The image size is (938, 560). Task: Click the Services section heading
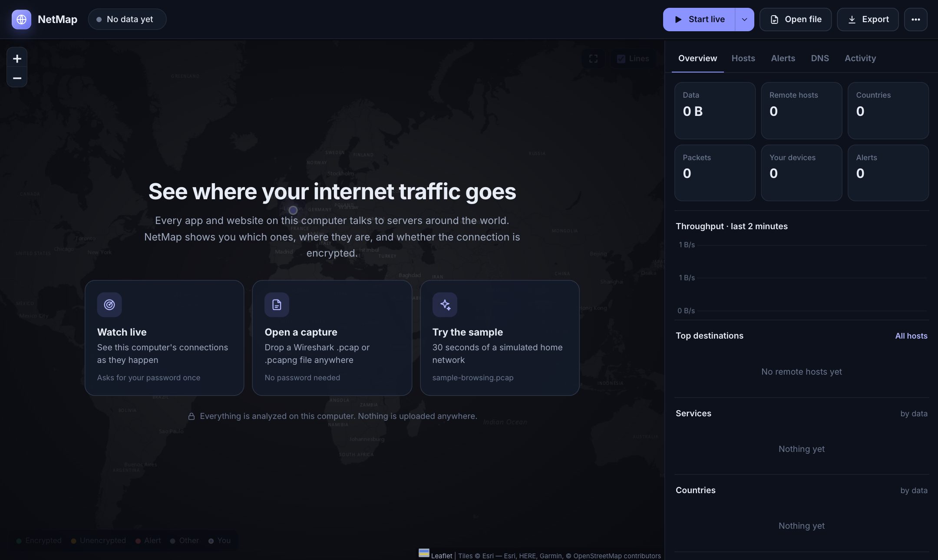pos(693,413)
